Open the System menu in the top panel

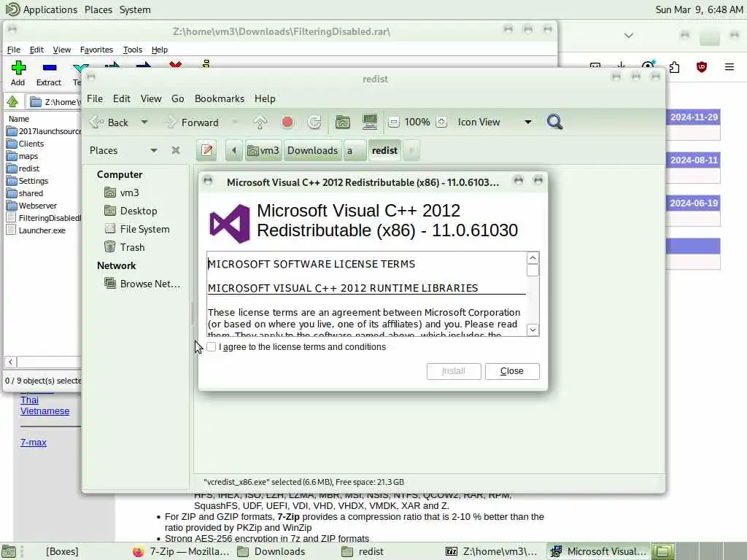(135, 9)
